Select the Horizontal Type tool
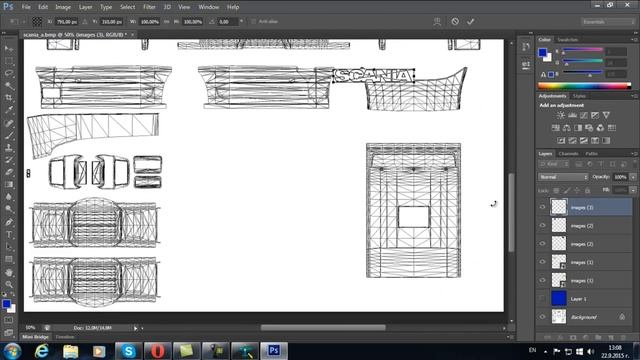The image size is (640, 360). point(9,235)
